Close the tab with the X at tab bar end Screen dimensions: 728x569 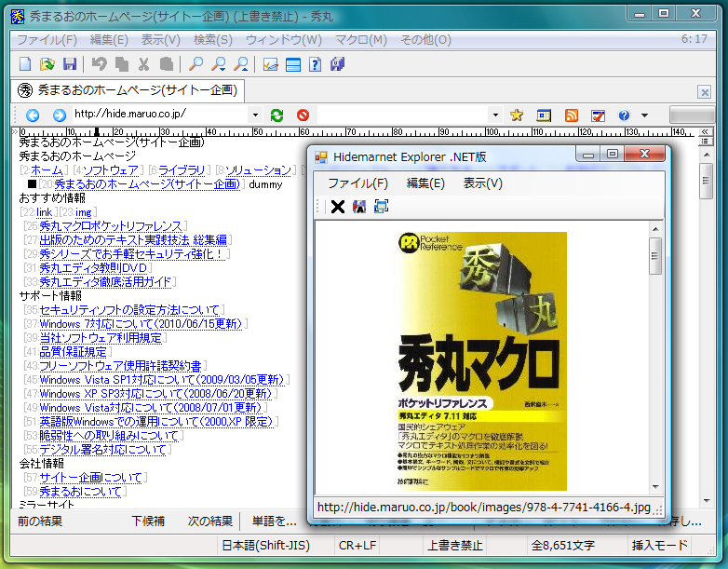click(x=704, y=92)
